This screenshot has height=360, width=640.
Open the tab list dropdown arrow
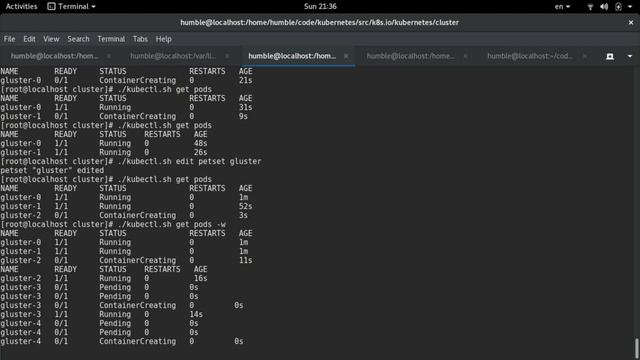click(x=630, y=56)
